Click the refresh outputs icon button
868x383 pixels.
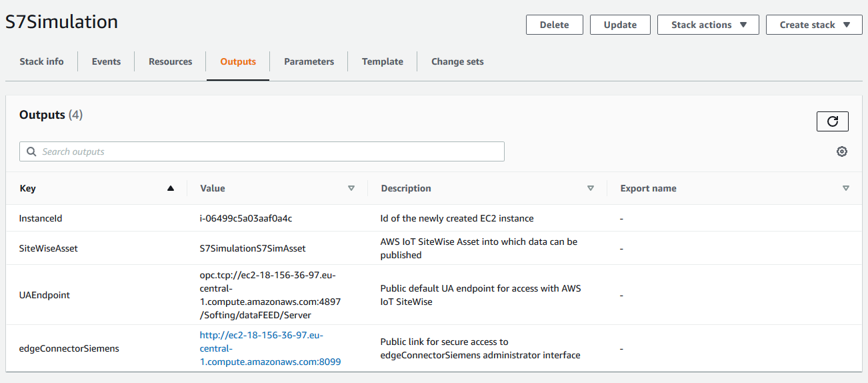pos(832,121)
